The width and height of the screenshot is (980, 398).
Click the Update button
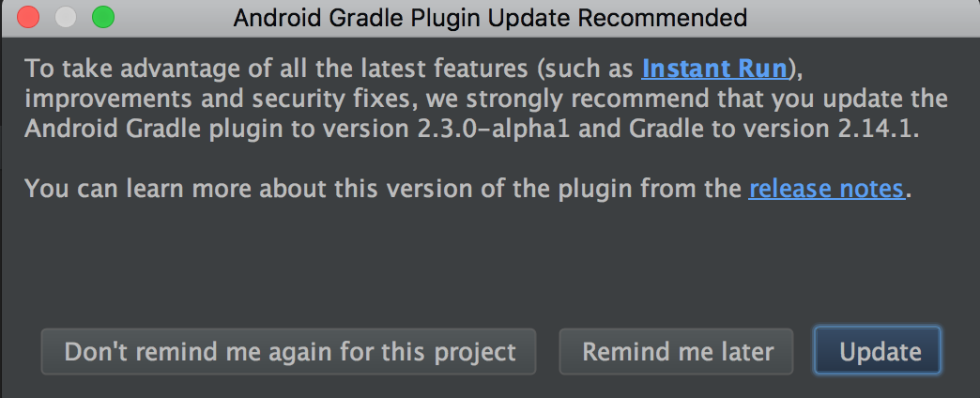click(878, 351)
